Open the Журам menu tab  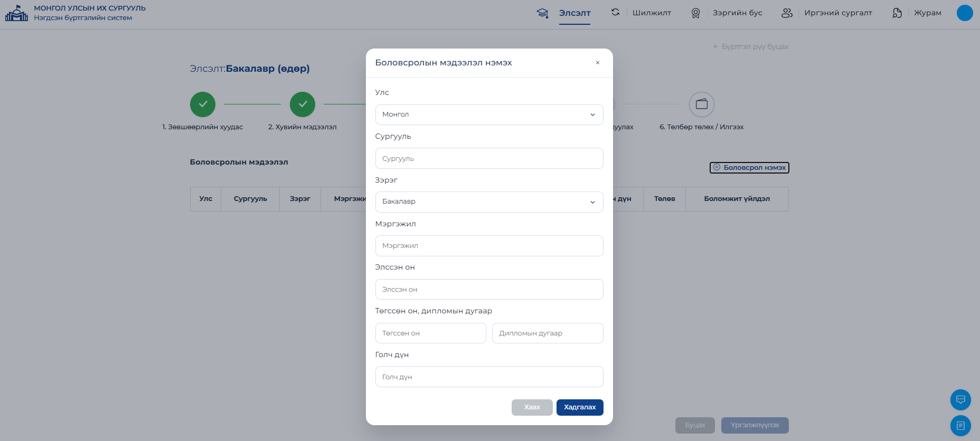928,13
